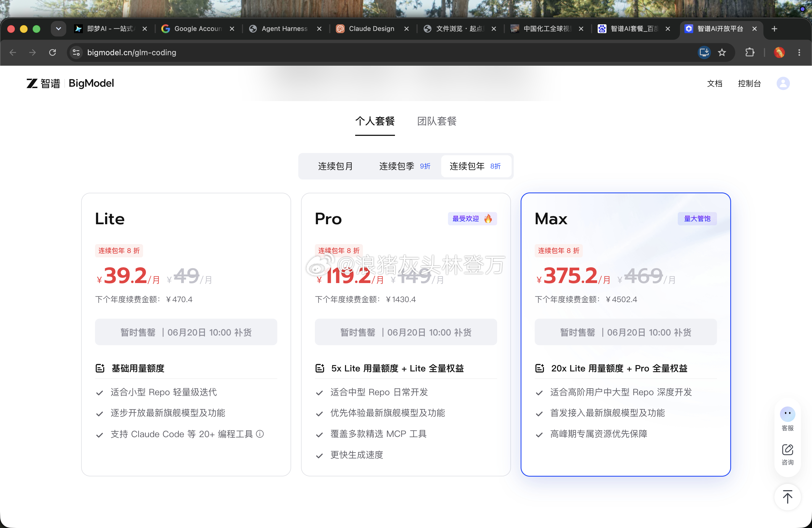Click Max plan 暂时售罄 button
Viewport: 812px width, 528px height.
625,332
